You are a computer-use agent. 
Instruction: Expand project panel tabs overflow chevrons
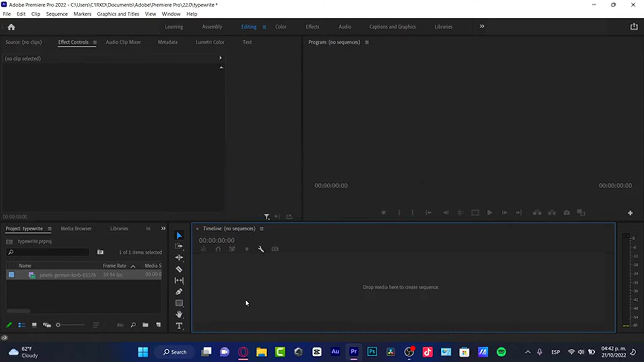pyautogui.click(x=163, y=228)
